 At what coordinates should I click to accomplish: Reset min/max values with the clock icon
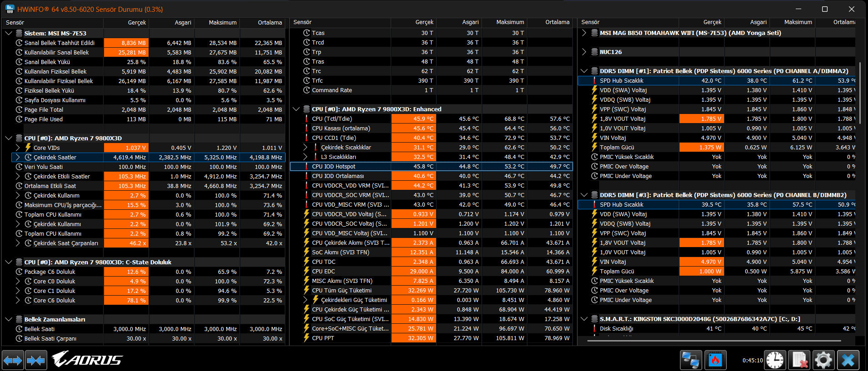point(775,361)
